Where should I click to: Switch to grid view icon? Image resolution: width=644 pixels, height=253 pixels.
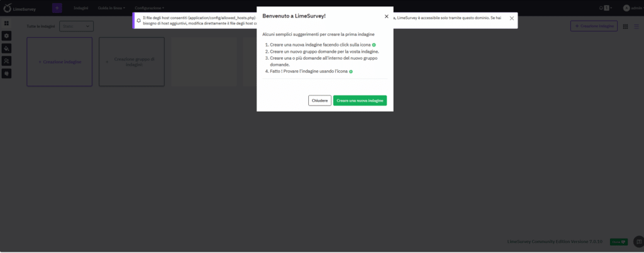625,26
